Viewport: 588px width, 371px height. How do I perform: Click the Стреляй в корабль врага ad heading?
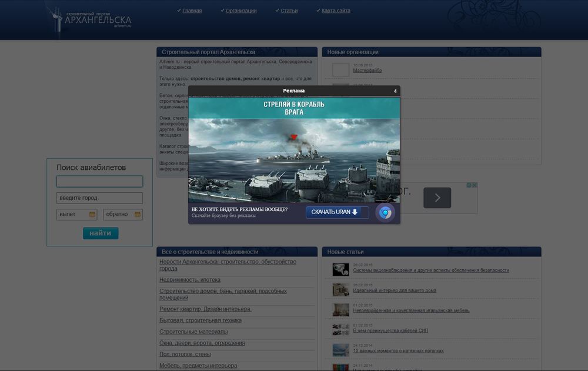(x=294, y=108)
